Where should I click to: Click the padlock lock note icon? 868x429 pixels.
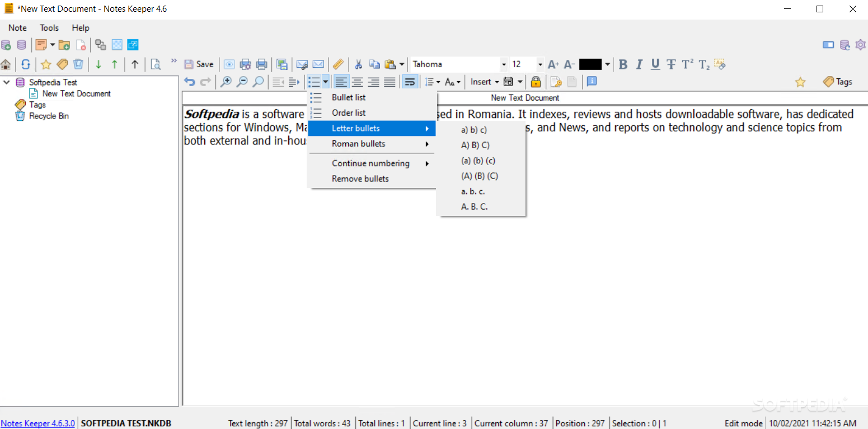point(536,82)
